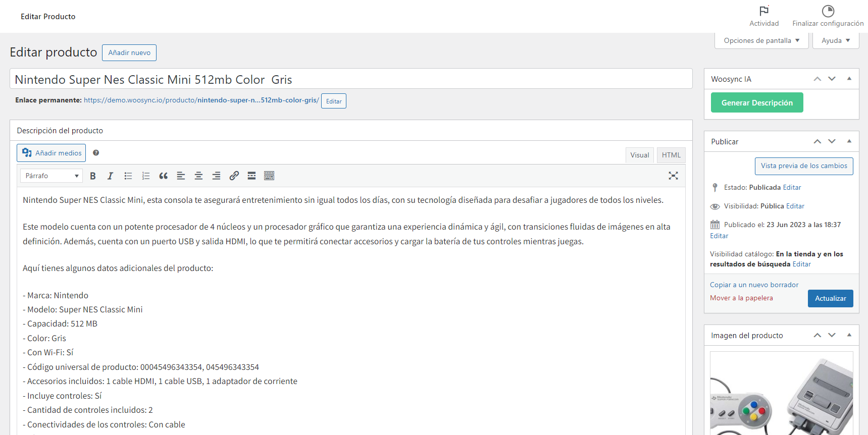Click 'Aquí tienes algunos datos adicionales' text
The height and width of the screenshot is (435, 868).
[118, 268]
